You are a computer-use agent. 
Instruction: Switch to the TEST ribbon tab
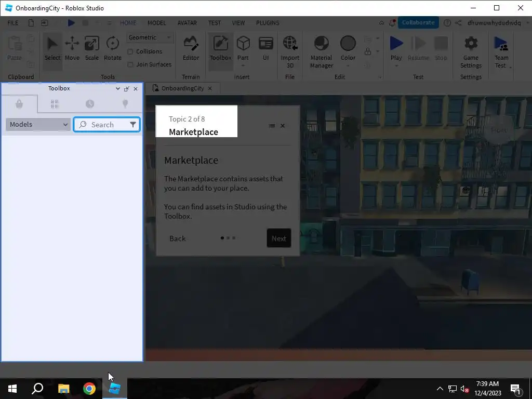pos(215,23)
